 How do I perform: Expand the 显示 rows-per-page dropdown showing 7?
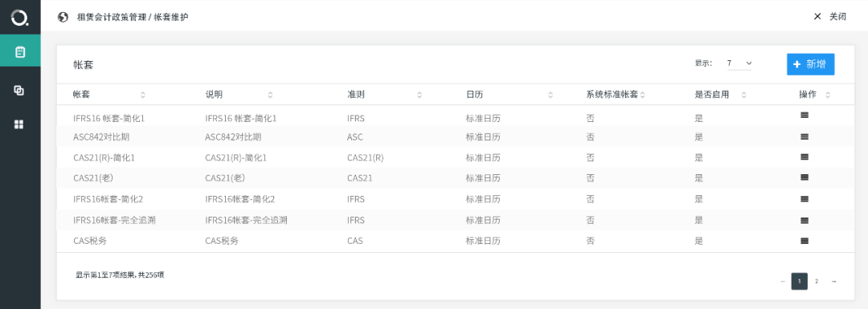pyautogui.click(x=739, y=63)
